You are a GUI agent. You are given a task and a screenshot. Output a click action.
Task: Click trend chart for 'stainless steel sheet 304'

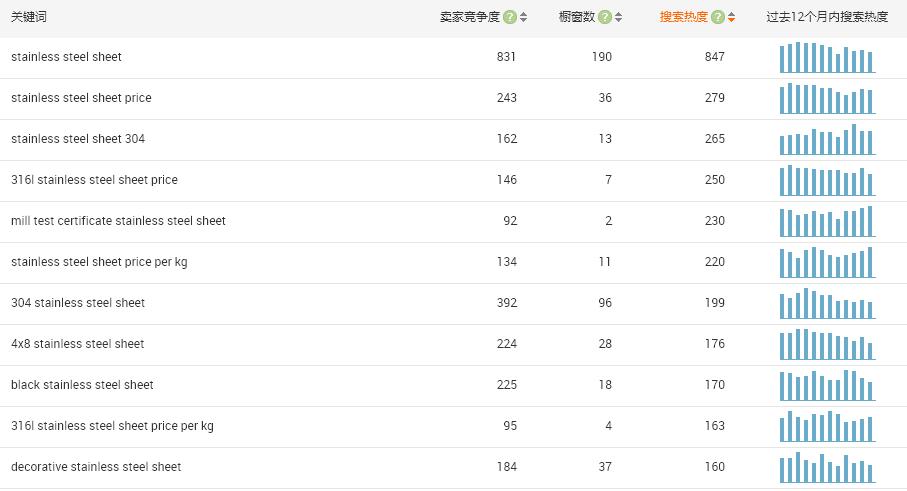coord(827,140)
